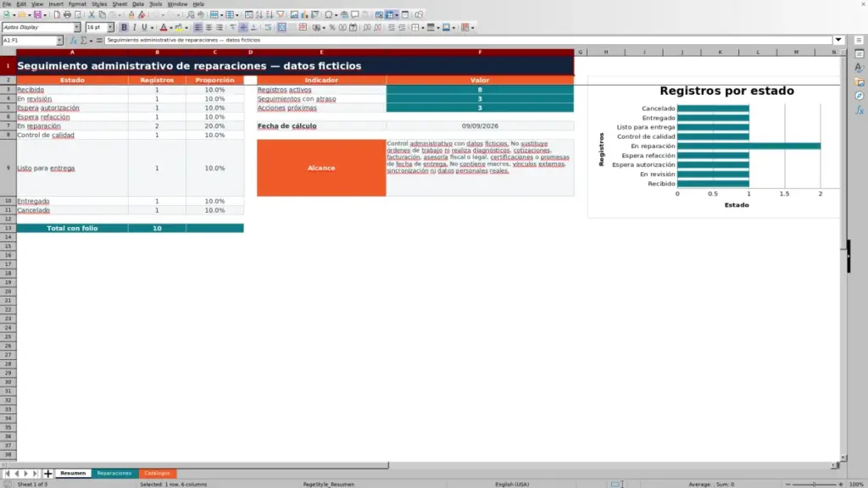Click the AutoFilter funnel icon

280,15
